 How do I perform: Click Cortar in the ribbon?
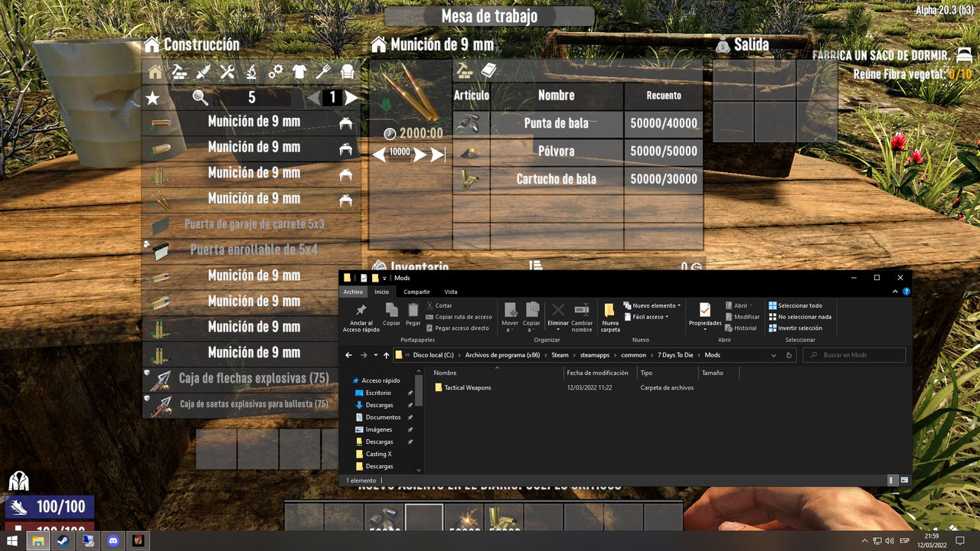tap(439, 305)
